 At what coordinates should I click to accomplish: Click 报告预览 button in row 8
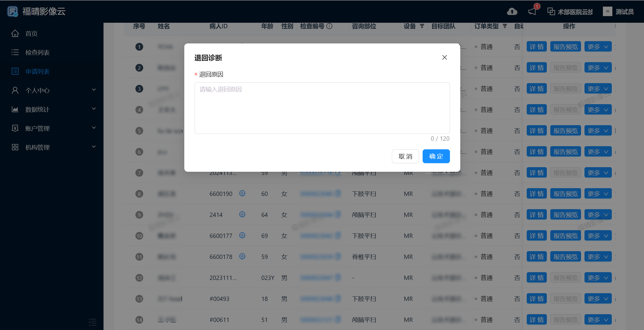click(x=565, y=194)
